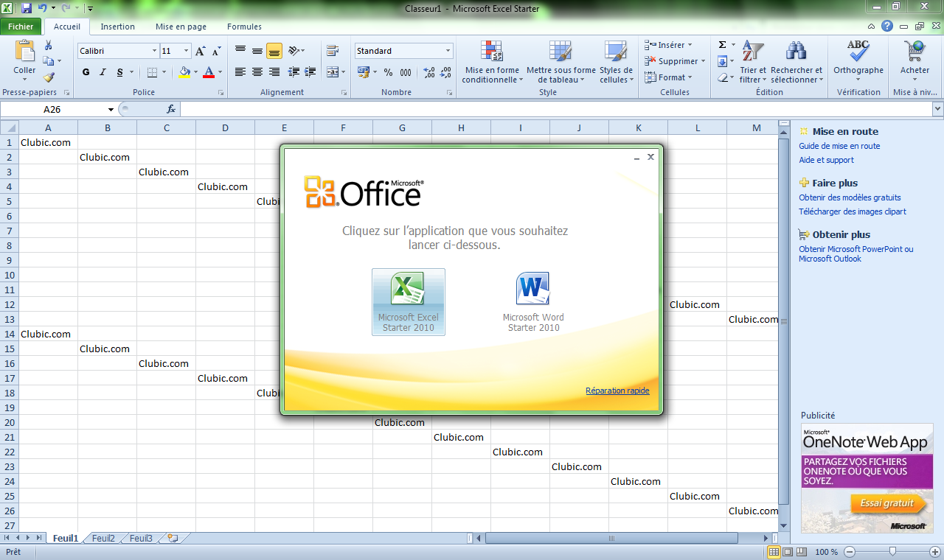Align text right in cells

click(x=274, y=72)
